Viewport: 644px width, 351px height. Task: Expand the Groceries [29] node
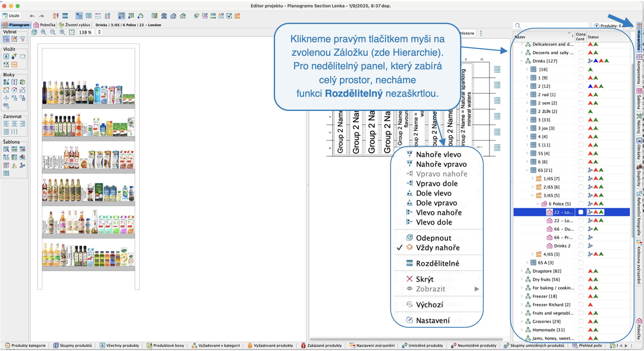pyautogui.click(x=522, y=321)
